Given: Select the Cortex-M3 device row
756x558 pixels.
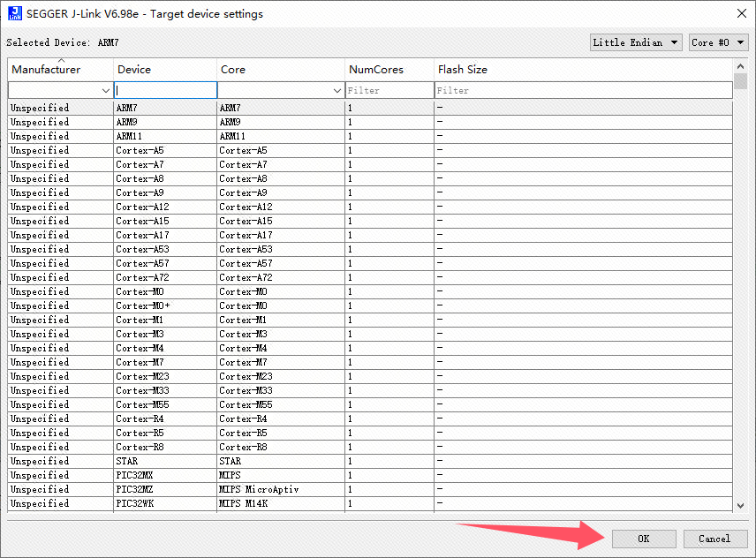Looking at the screenshot, I should (x=370, y=334).
